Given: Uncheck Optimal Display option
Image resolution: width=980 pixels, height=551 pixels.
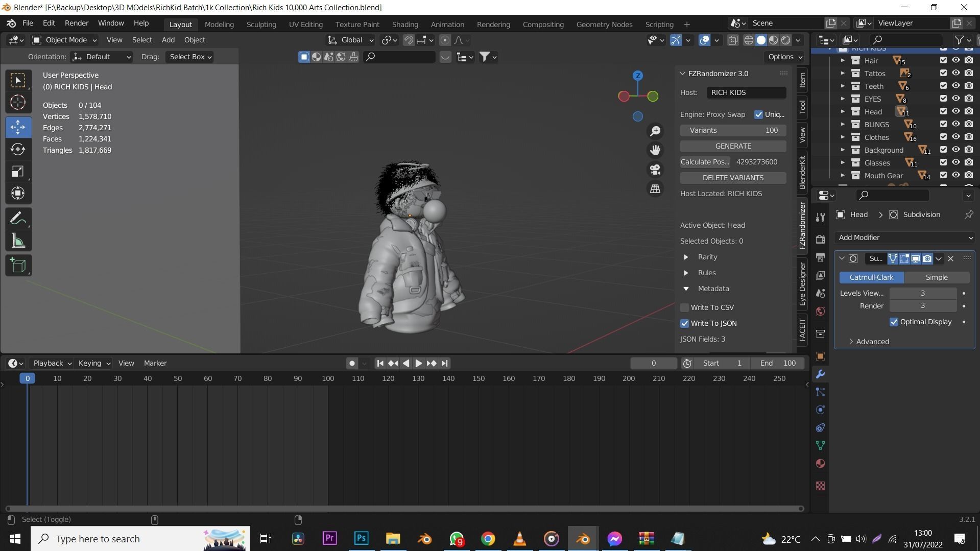Looking at the screenshot, I should (x=894, y=322).
